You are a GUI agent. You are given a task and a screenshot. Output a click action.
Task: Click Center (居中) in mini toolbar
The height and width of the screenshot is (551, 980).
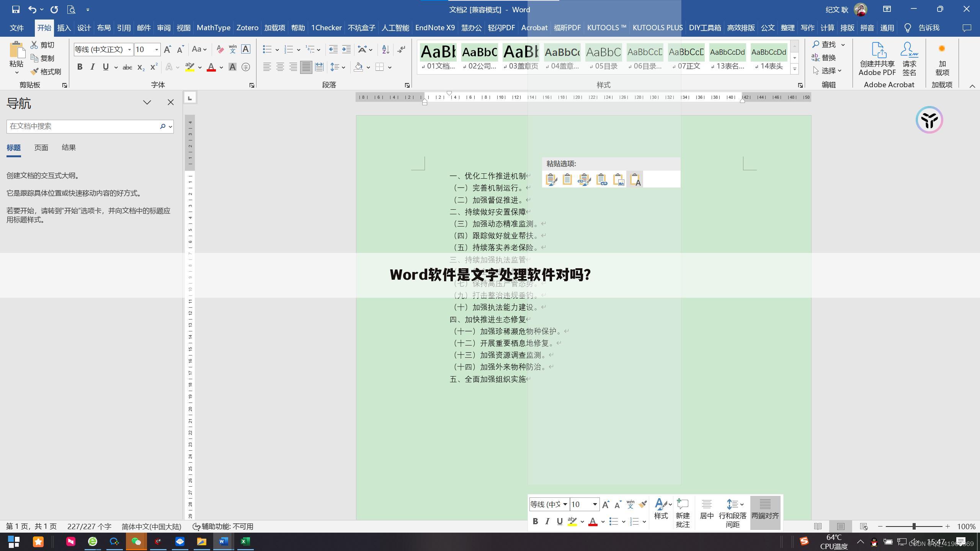tap(707, 509)
